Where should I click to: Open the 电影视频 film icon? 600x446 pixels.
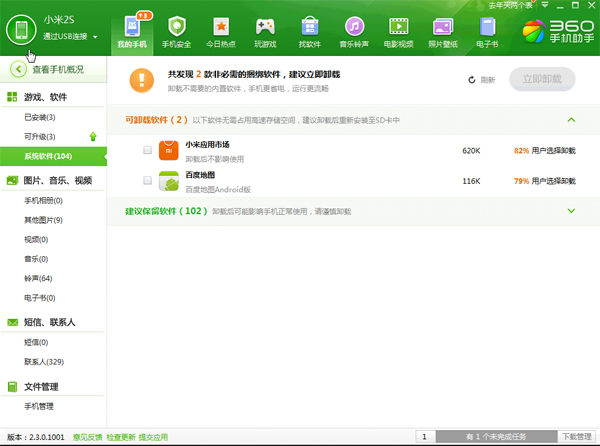pos(398,26)
